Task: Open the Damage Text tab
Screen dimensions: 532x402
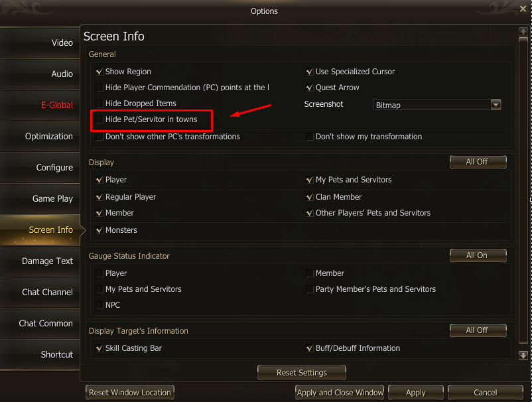Action: (x=40, y=261)
